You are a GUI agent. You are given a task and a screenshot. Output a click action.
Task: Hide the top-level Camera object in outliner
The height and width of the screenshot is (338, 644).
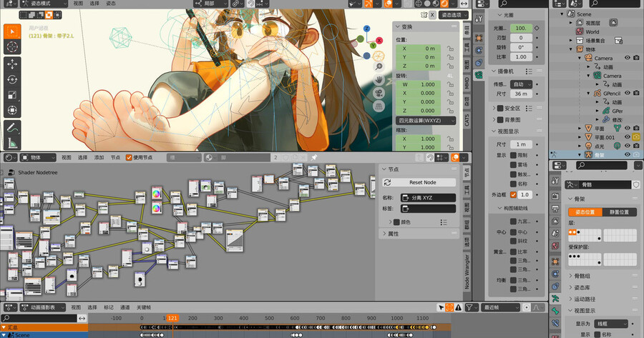[x=627, y=58]
